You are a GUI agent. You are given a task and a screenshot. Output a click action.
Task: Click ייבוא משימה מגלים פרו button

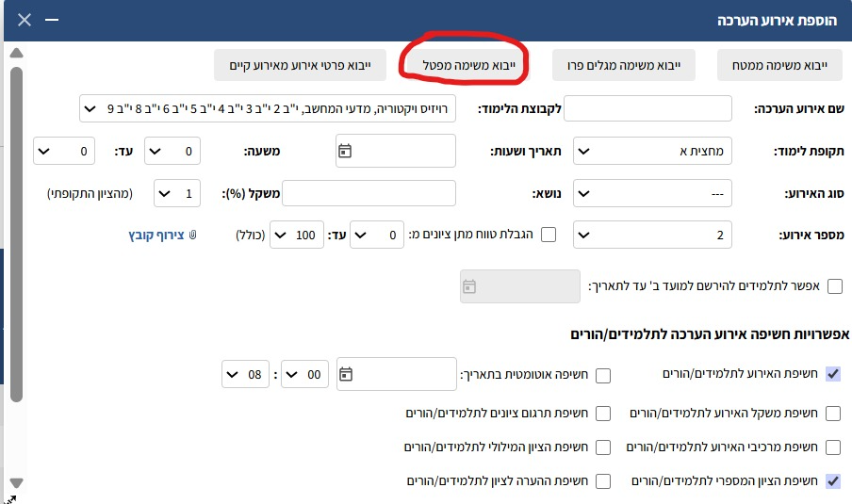click(624, 65)
